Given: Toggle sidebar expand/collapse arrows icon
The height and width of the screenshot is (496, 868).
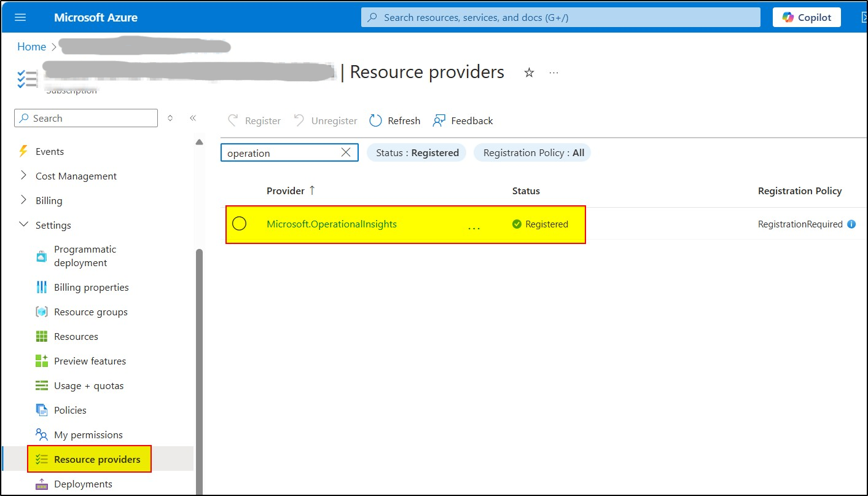Looking at the screenshot, I should [170, 118].
